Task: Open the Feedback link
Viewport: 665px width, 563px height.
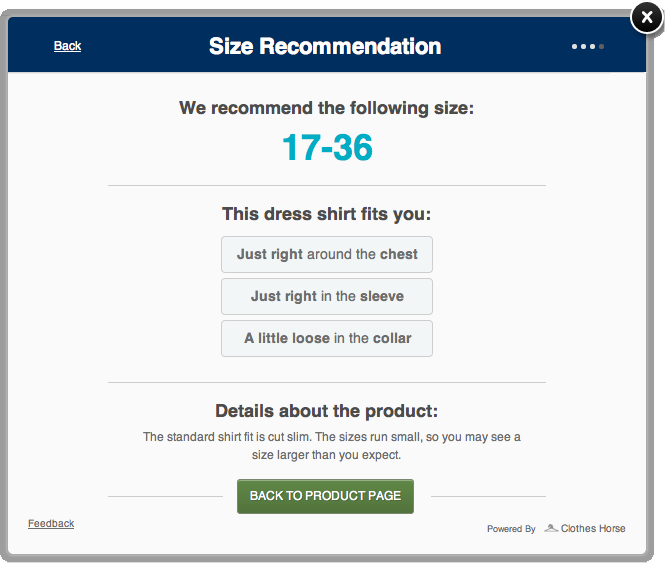Action: point(51,523)
